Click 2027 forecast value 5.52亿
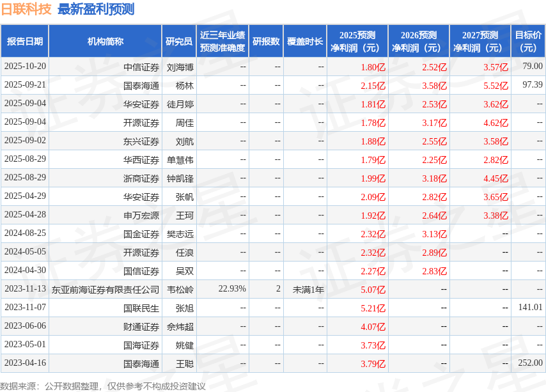Viewport: 546px width, 392px height. coord(496,86)
